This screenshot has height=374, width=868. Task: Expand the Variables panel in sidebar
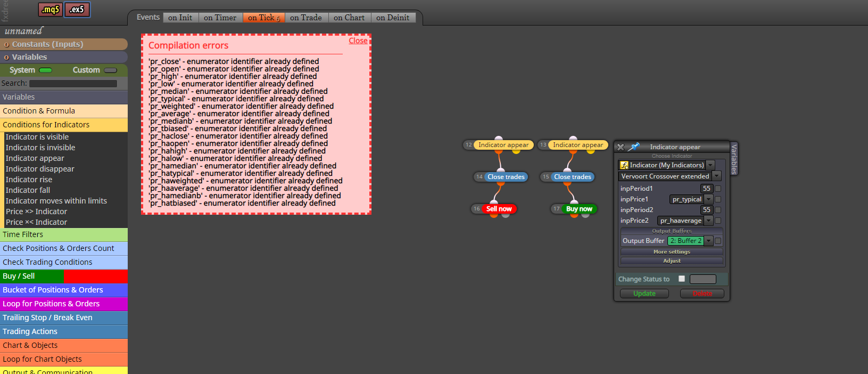64,57
